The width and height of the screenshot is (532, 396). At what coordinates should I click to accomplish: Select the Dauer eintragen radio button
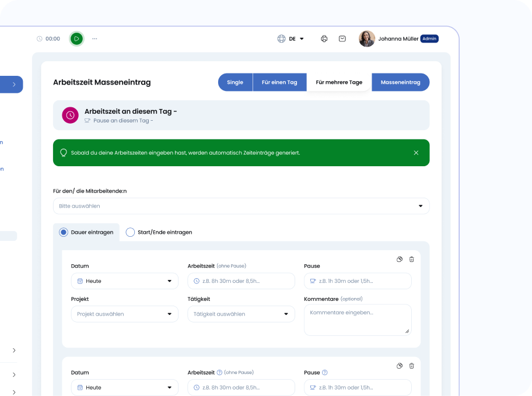pos(64,232)
